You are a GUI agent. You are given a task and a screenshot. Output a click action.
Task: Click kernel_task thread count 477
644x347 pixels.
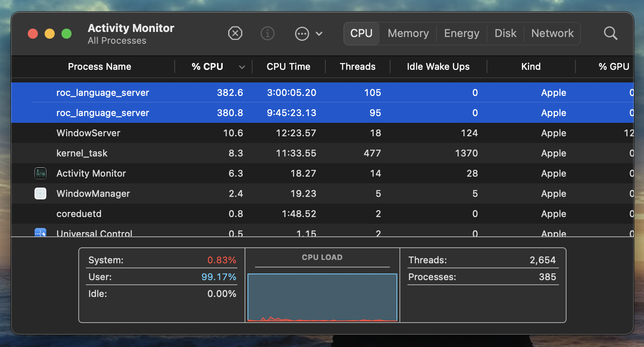point(372,153)
